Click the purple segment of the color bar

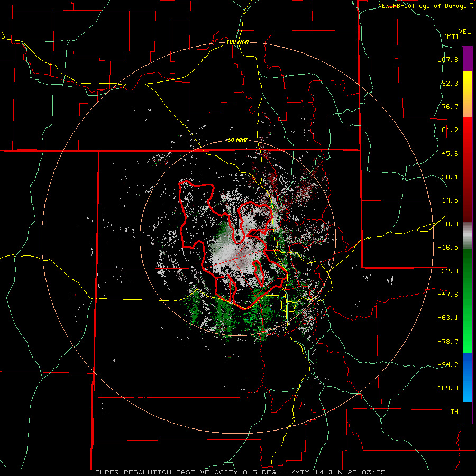click(x=467, y=59)
